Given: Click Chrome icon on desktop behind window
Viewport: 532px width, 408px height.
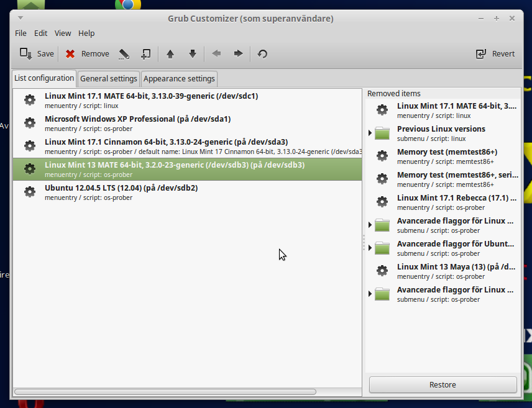Looking at the screenshot, I should [x=128, y=4].
